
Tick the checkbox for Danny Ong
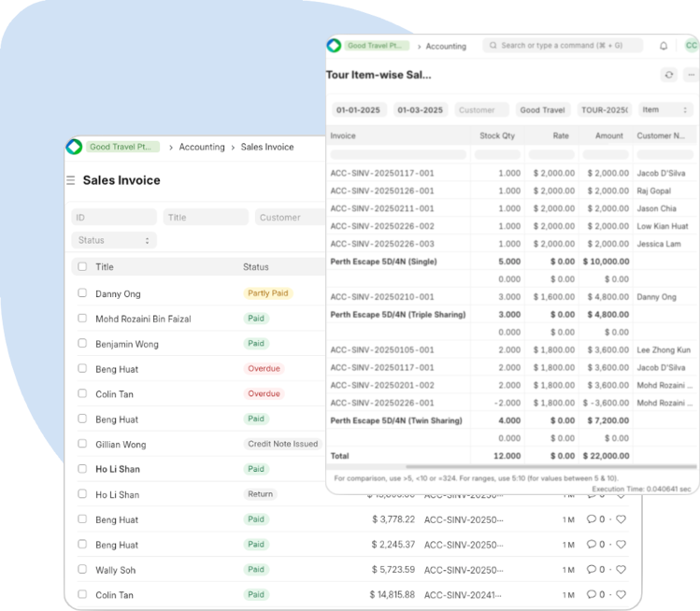(82, 292)
